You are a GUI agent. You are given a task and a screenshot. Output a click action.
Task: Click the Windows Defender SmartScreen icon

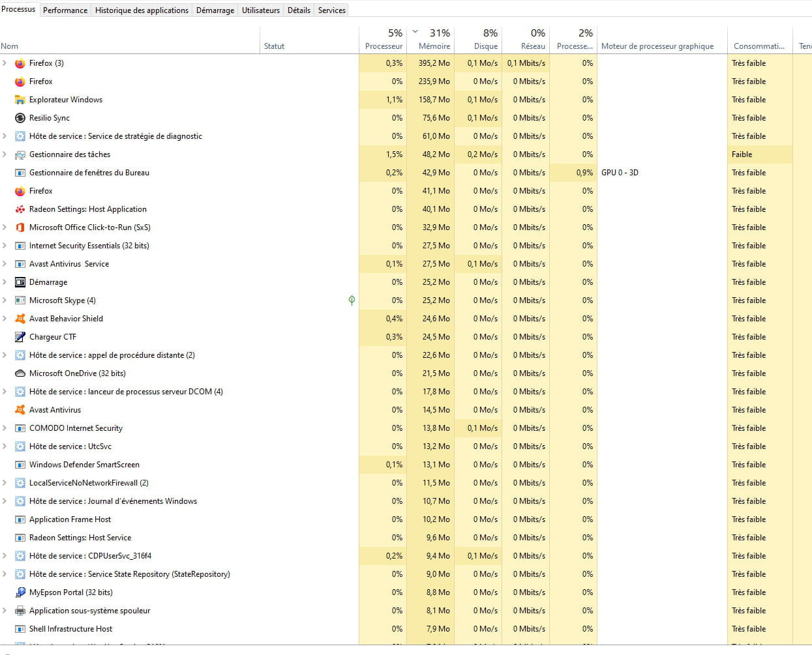pos(20,465)
